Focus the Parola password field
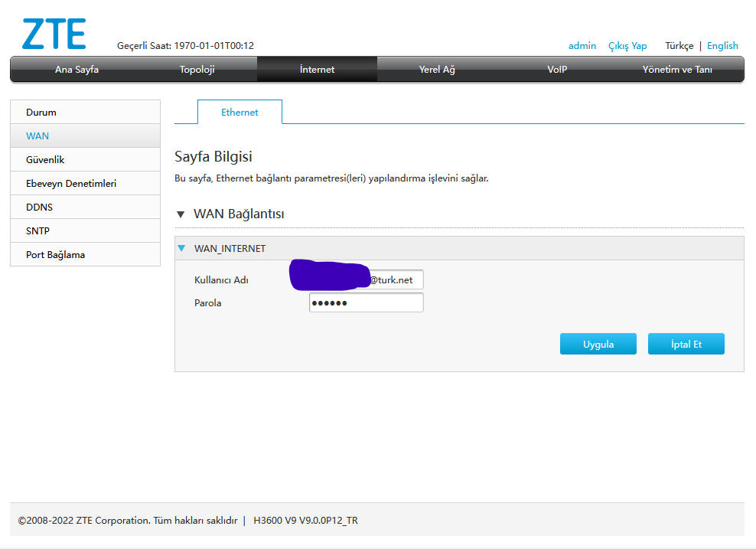 (x=367, y=302)
